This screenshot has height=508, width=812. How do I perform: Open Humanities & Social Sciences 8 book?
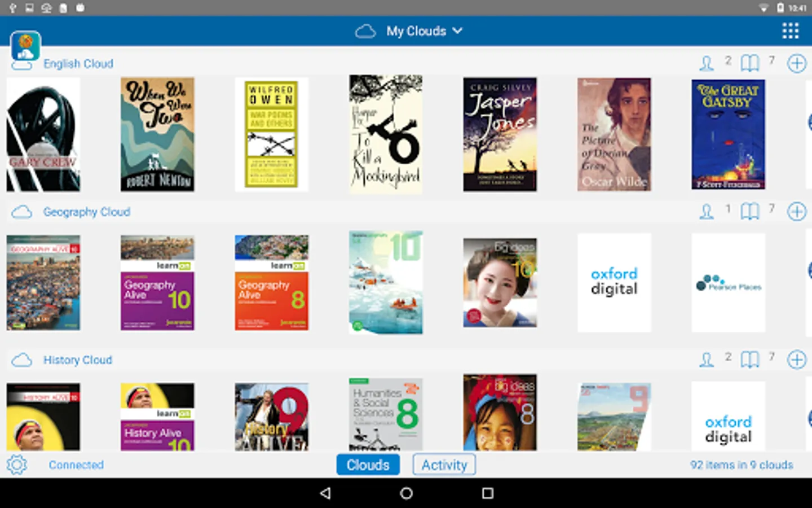tap(386, 414)
